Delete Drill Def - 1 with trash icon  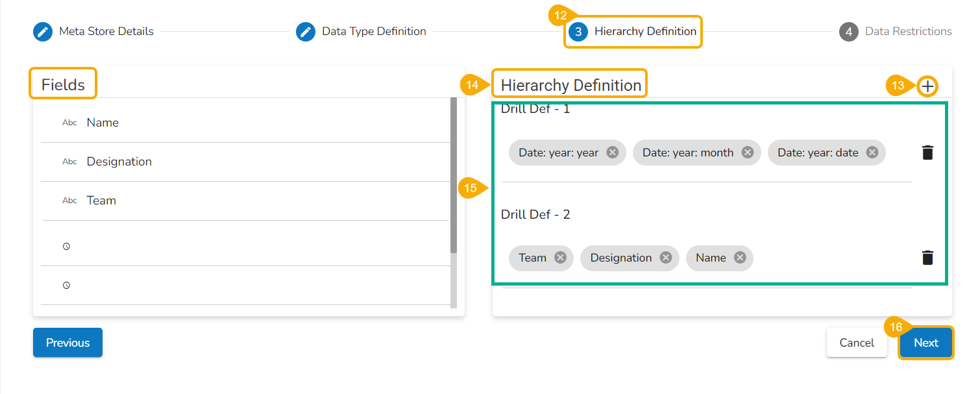point(927,153)
